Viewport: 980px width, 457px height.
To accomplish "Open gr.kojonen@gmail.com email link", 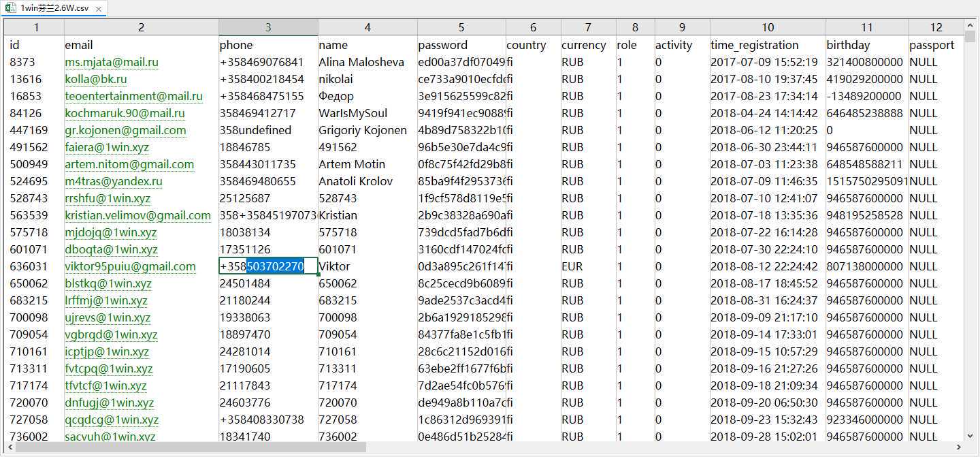I will pyautogui.click(x=126, y=130).
